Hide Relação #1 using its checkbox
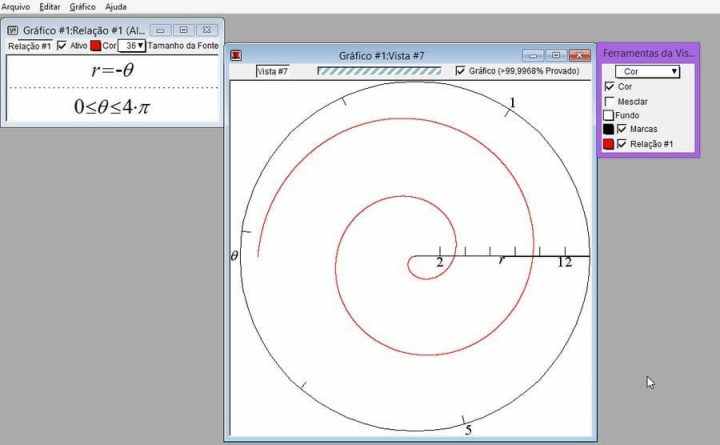 point(622,144)
